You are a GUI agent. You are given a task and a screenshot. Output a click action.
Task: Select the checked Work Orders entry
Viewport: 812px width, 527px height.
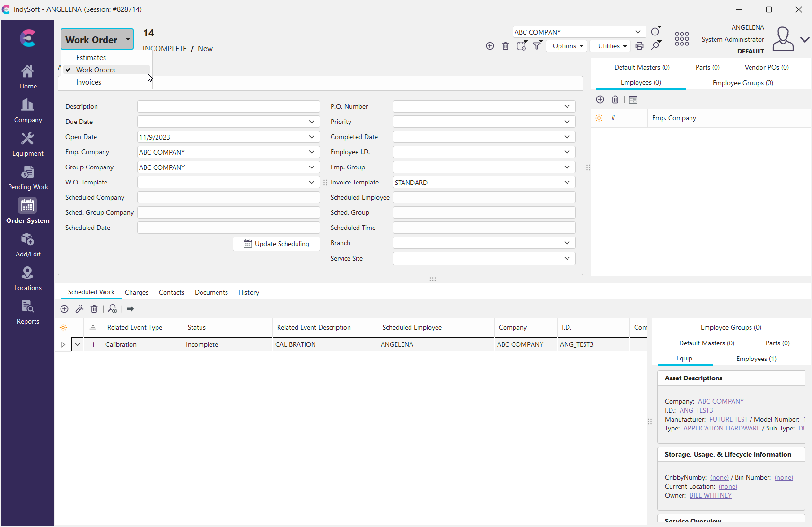[x=95, y=70]
